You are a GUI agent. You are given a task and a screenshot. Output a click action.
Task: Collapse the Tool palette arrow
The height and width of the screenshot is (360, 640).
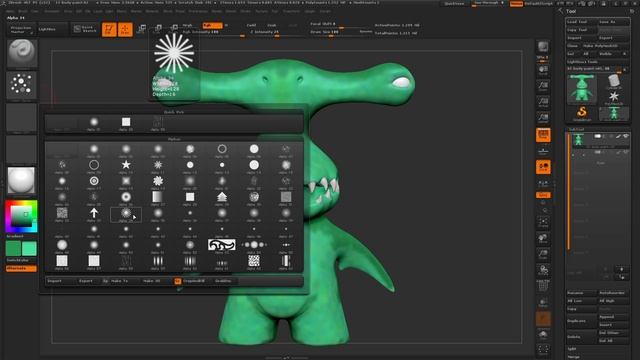pyautogui.click(x=560, y=11)
